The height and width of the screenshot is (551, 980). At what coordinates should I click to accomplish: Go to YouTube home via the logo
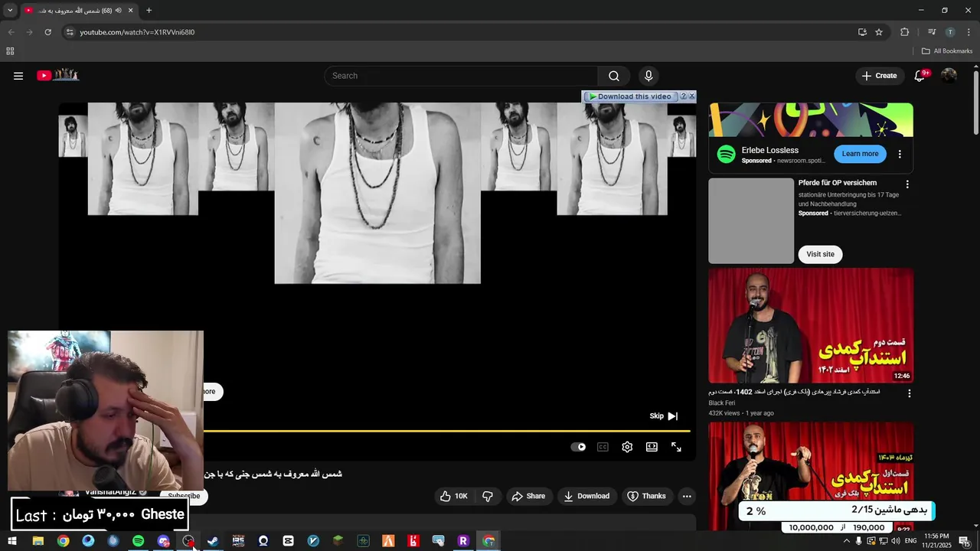coord(58,75)
